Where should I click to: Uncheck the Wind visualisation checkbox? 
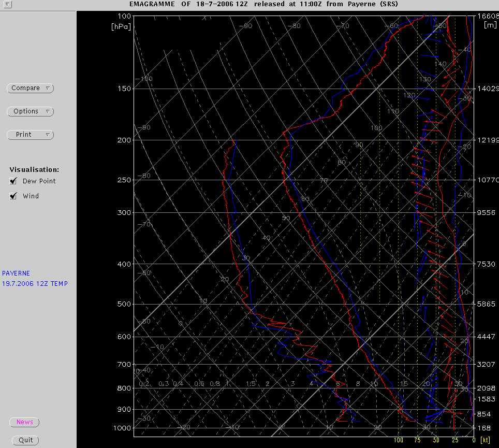[13, 196]
